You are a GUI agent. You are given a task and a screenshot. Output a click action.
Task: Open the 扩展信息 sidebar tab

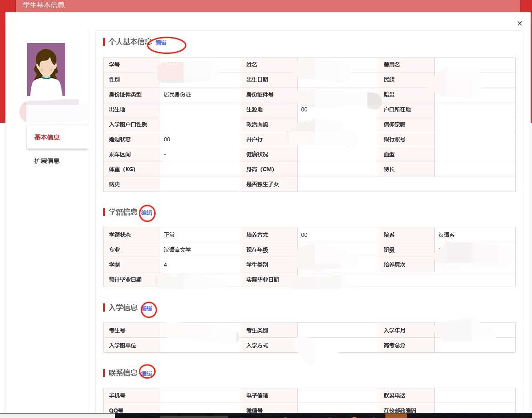[47, 161]
